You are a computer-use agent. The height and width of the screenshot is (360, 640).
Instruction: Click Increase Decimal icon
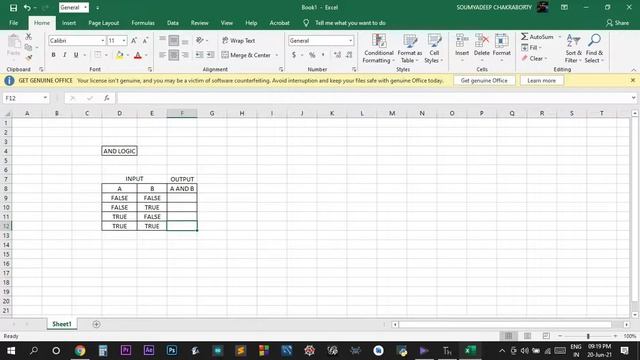[x=338, y=55]
